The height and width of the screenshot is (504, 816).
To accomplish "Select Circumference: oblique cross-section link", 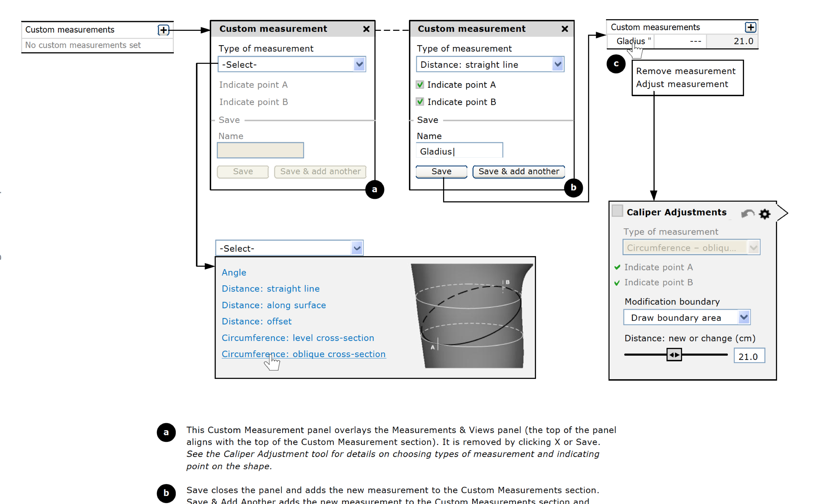I will [303, 354].
